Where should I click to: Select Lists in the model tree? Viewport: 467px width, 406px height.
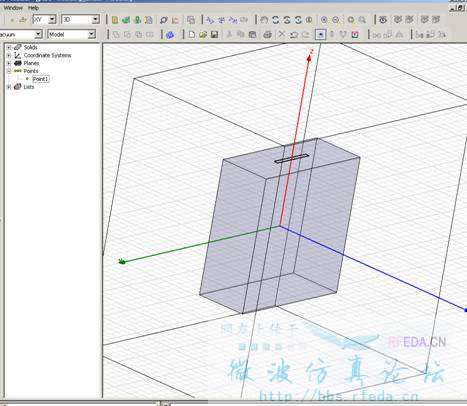pyautogui.click(x=29, y=87)
